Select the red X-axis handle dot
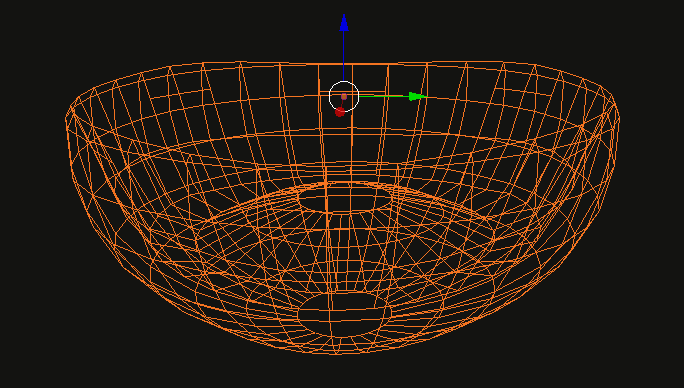The image size is (684, 388). (x=340, y=112)
